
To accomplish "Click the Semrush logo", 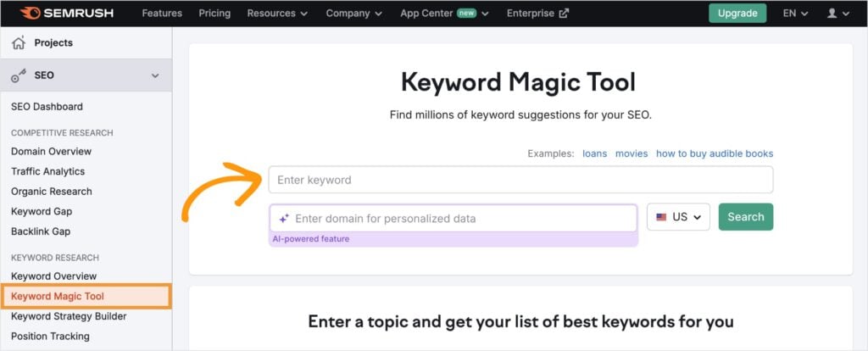I will [x=66, y=14].
